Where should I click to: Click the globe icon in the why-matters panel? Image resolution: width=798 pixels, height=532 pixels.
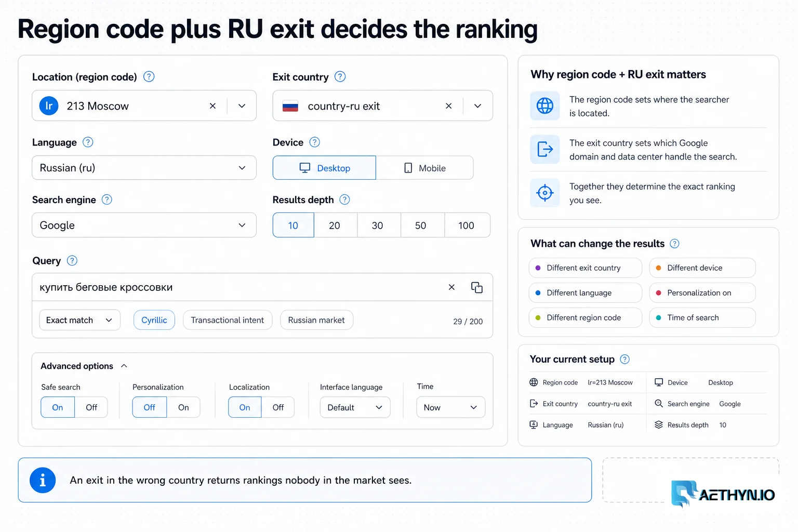click(x=544, y=106)
